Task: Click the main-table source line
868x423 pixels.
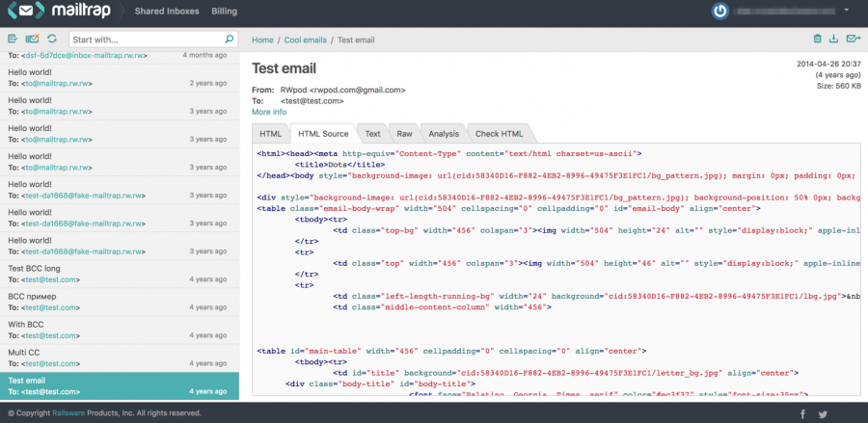Action: (449, 351)
